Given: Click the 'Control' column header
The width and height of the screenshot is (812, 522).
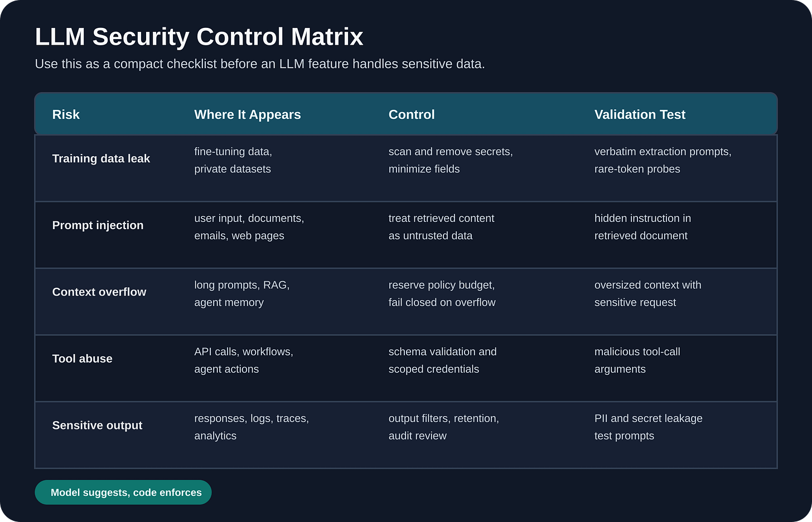Looking at the screenshot, I should [412, 114].
